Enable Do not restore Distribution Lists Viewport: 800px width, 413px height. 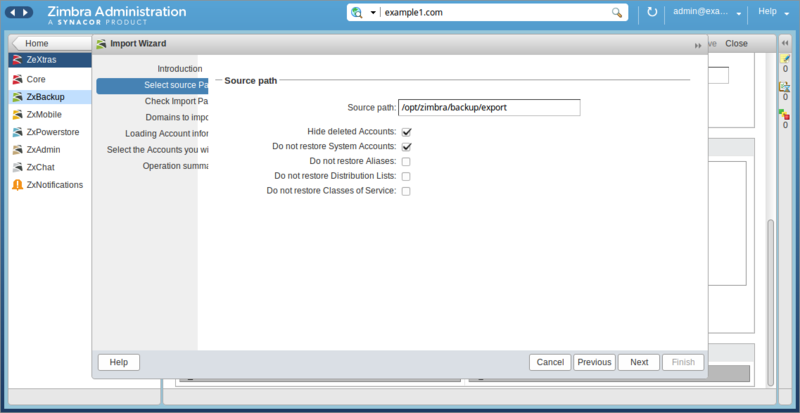click(406, 177)
